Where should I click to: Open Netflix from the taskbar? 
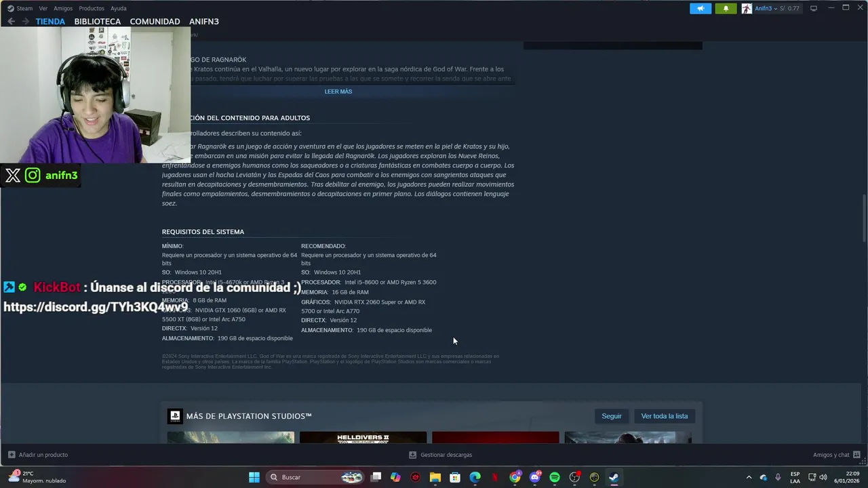click(495, 477)
